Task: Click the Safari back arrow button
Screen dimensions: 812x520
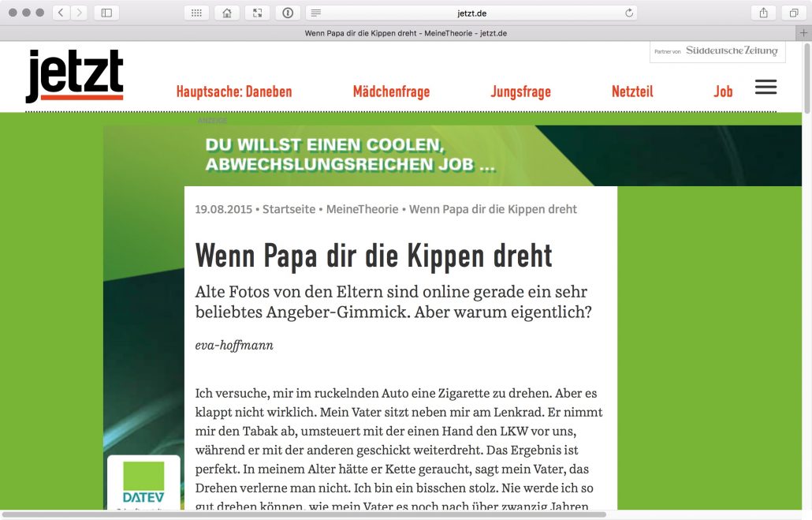Action: tap(61, 13)
